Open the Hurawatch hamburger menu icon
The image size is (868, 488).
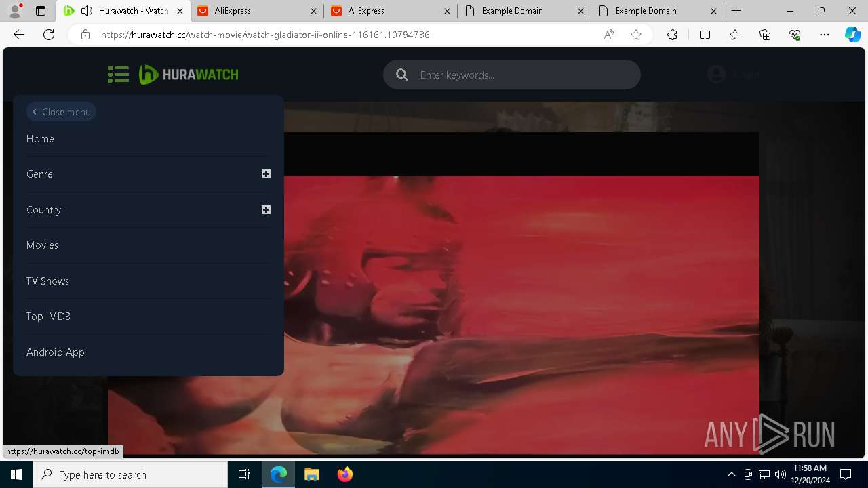pyautogui.click(x=118, y=75)
